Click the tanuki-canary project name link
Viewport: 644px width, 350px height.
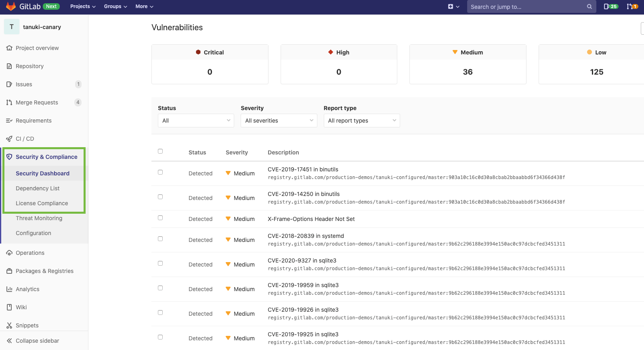(42, 27)
